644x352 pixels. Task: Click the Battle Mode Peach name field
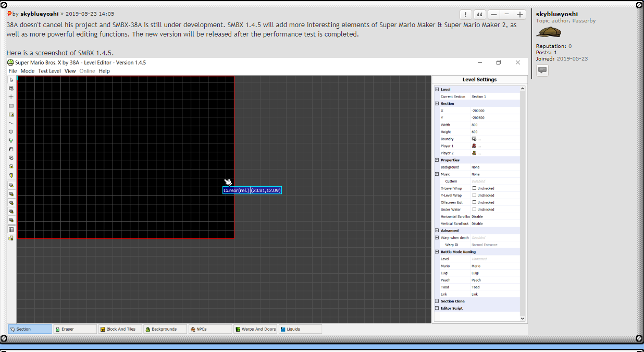pos(495,280)
